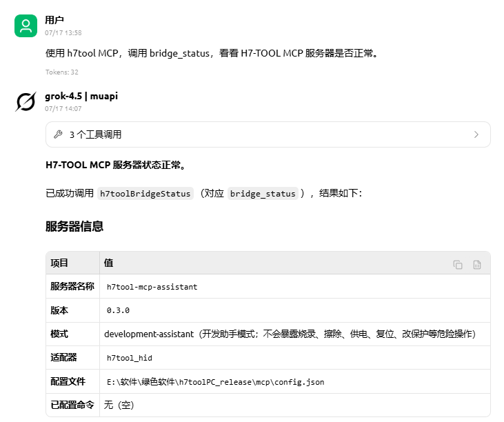
Task: Select the bridge_status inline code
Action: [263, 194]
